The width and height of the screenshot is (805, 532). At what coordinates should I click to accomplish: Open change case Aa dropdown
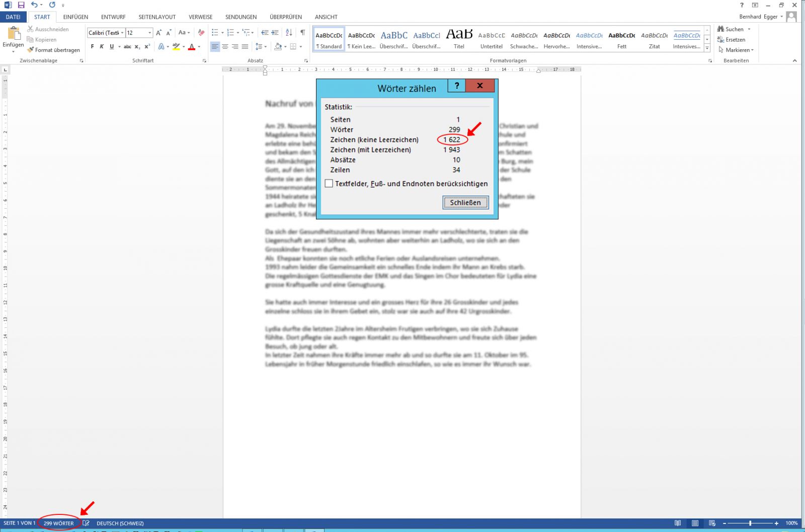[x=184, y=33]
